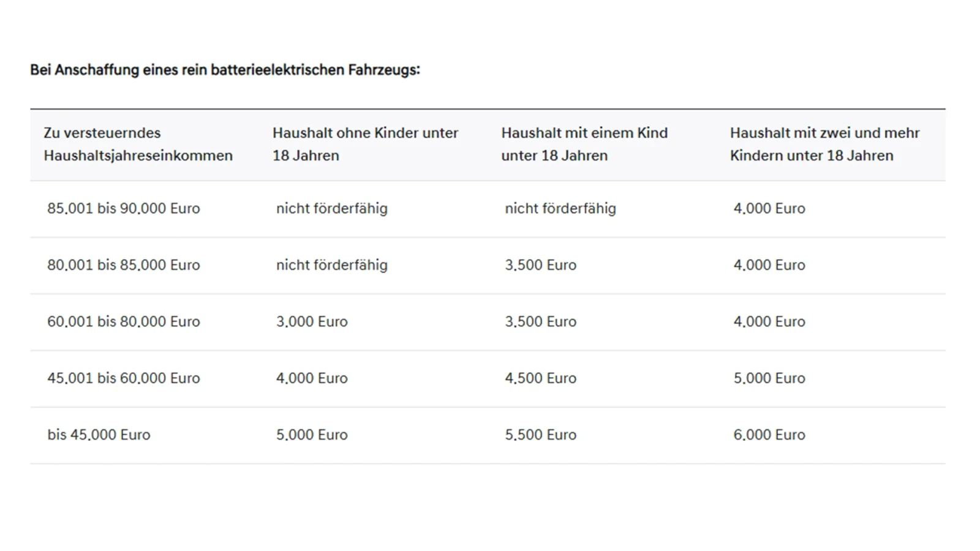Click '4.000 Euro' in the 85.001–90.000 row
Image resolution: width=980 pixels, height=551 pixels.
pyautogui.click(x=769, y=208)
